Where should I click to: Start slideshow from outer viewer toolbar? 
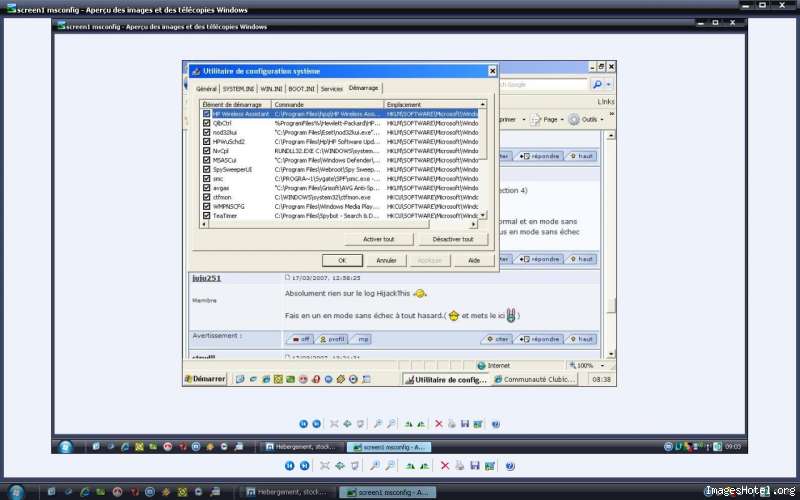coord(356,466)
